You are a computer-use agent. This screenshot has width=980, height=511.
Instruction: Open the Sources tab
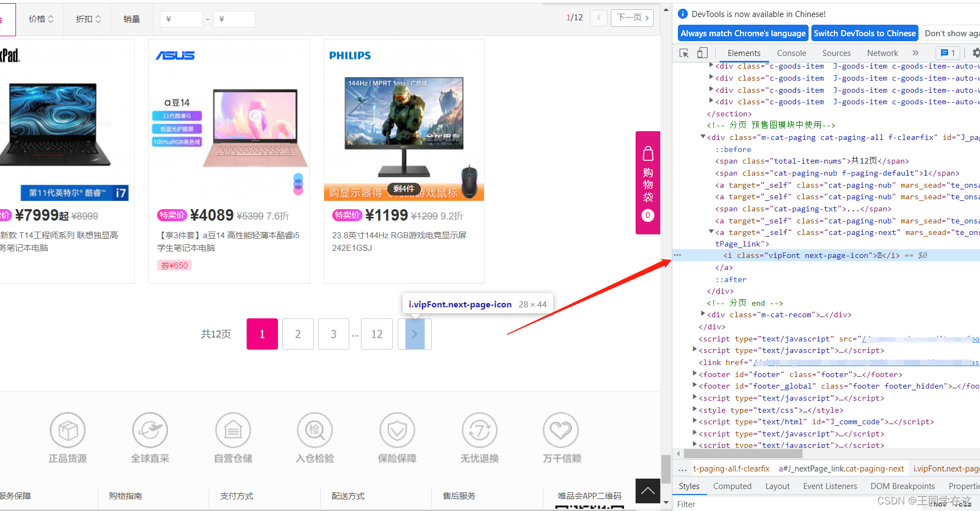837,53
